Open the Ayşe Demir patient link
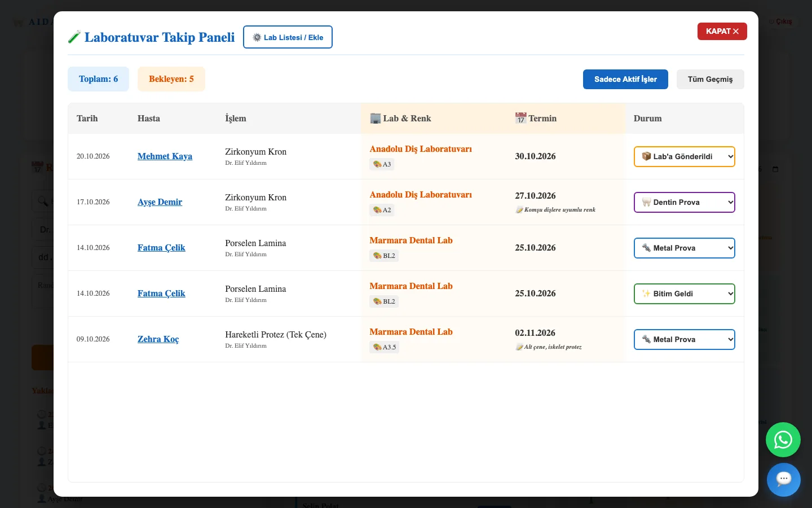812x508 pixels. coord(160,202)
